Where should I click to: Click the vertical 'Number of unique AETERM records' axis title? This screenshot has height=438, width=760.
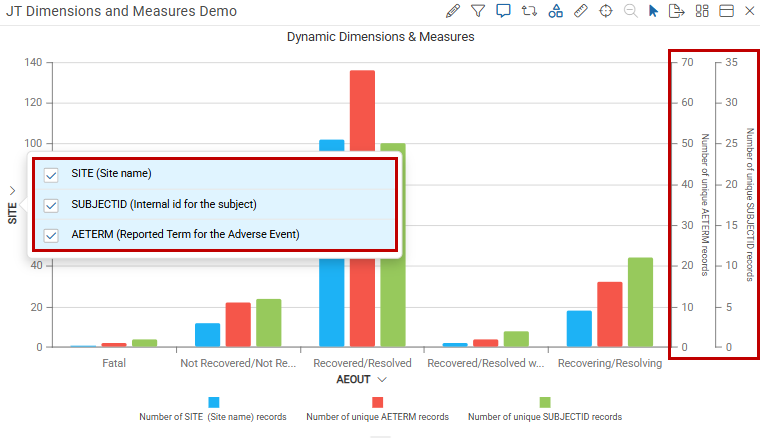coord(705,205)
